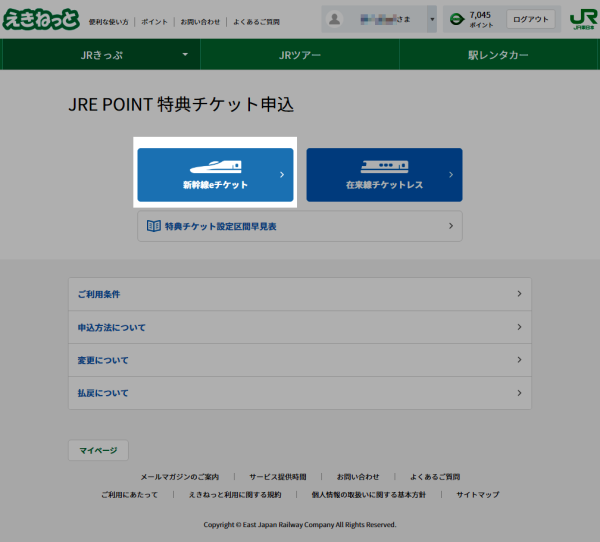Open the user account dropdown arrow
Viewport: 600px width, 542px height.
pos(432,19)
